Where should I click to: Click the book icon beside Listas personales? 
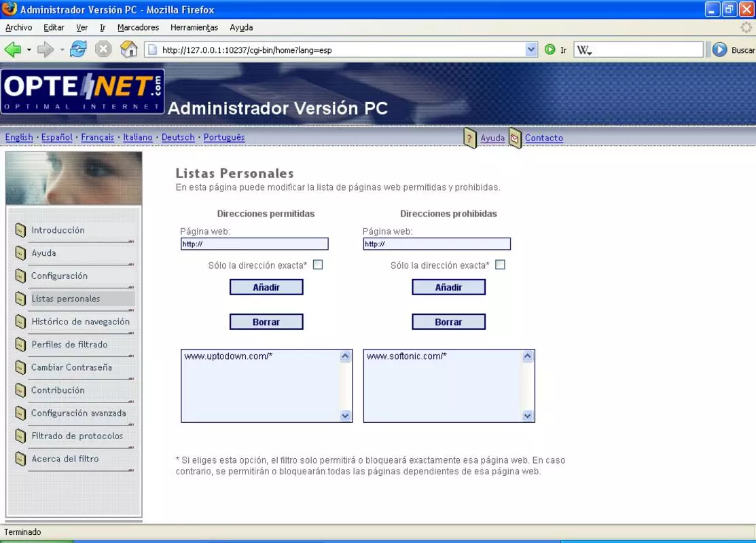click(x=20, y=299)
